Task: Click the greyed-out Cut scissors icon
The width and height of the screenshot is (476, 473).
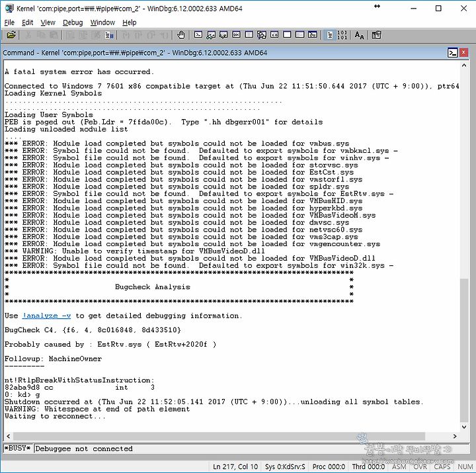Action: (x=28, y=35)
